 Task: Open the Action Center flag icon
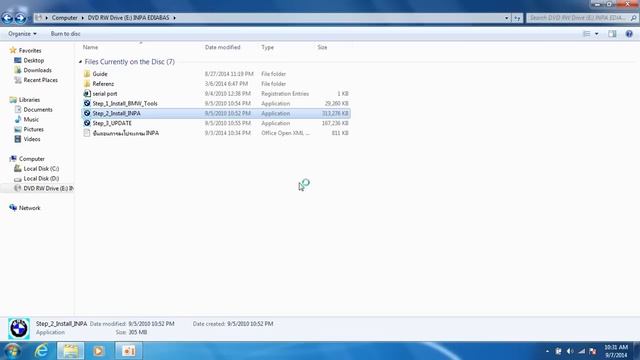click(x=593, y=351)
